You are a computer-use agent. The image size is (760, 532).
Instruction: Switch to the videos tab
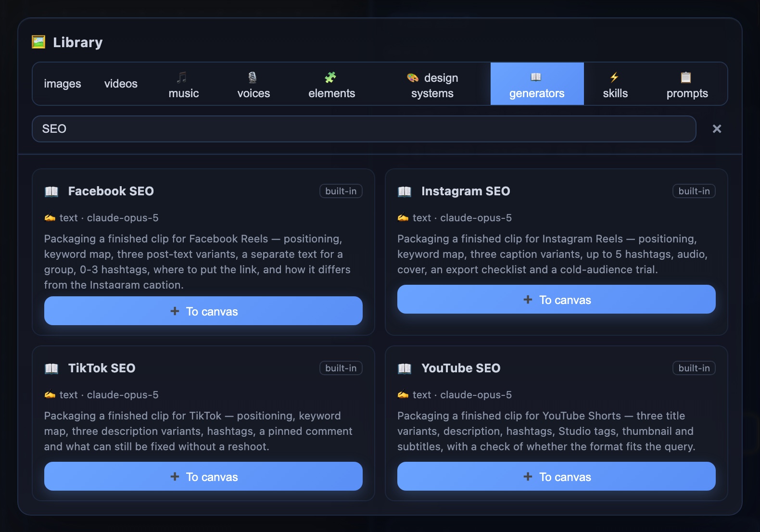[x=121, y=84]
